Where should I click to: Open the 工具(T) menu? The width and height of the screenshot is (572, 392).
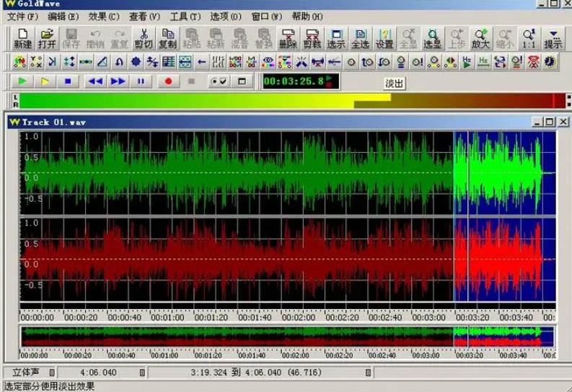185,17
